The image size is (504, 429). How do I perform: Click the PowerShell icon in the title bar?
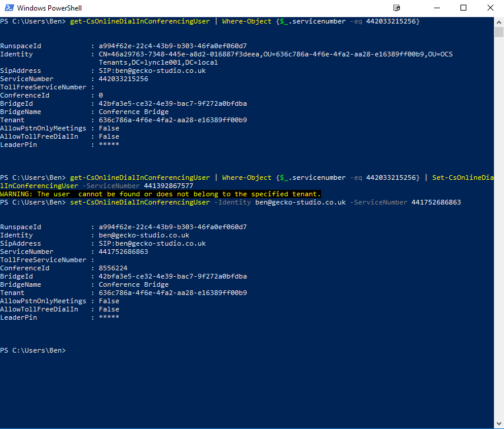click(9, 8)
